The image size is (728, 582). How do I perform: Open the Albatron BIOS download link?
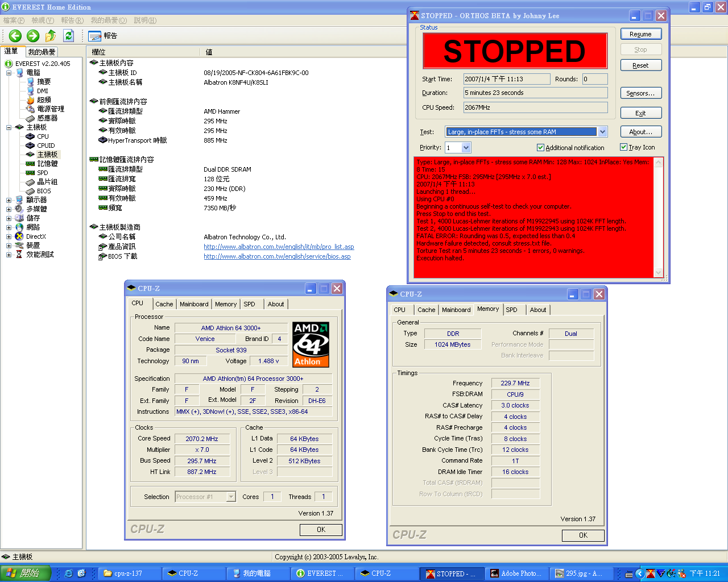277,256
